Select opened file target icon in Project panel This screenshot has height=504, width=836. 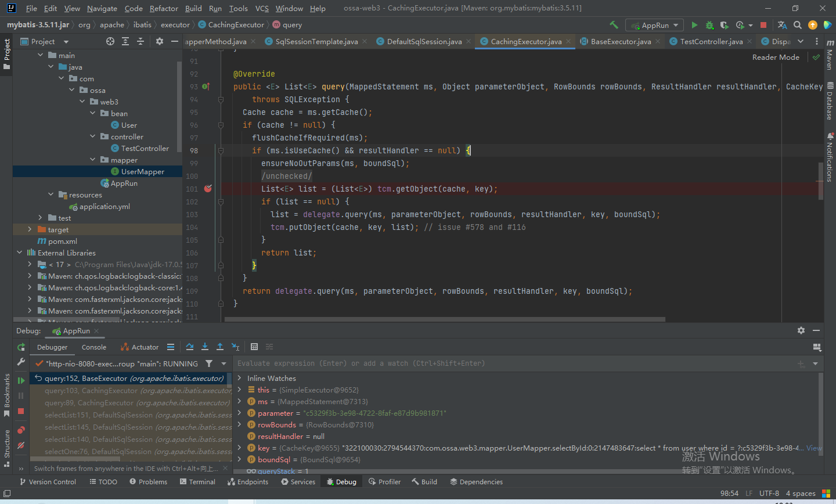point(110,41)
